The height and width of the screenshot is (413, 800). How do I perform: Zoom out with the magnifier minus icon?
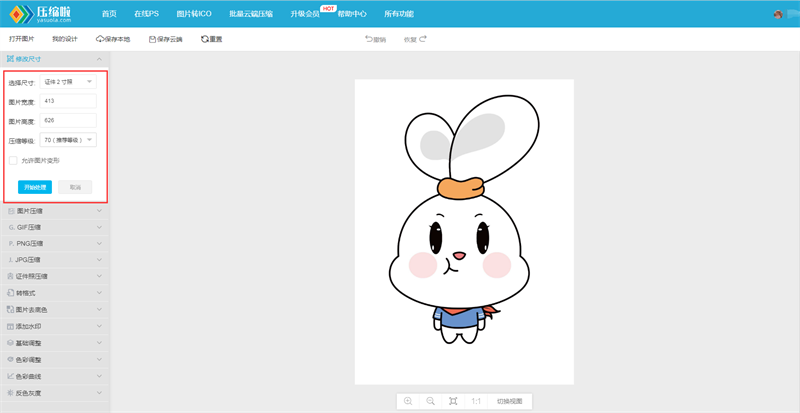(431, 401)
